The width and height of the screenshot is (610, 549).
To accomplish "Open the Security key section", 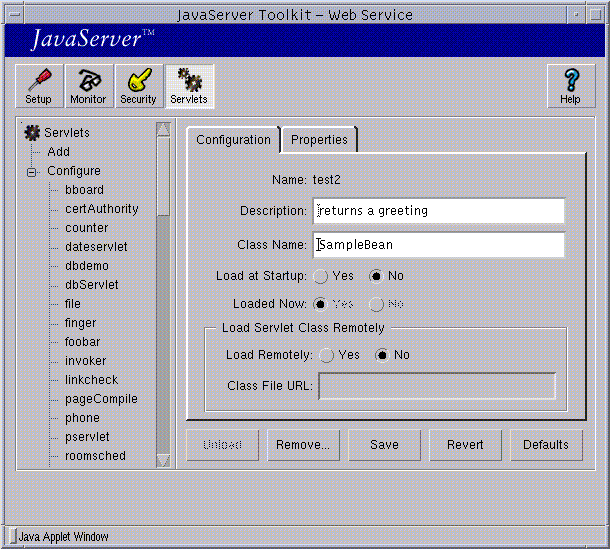I will tap(139, 86).
